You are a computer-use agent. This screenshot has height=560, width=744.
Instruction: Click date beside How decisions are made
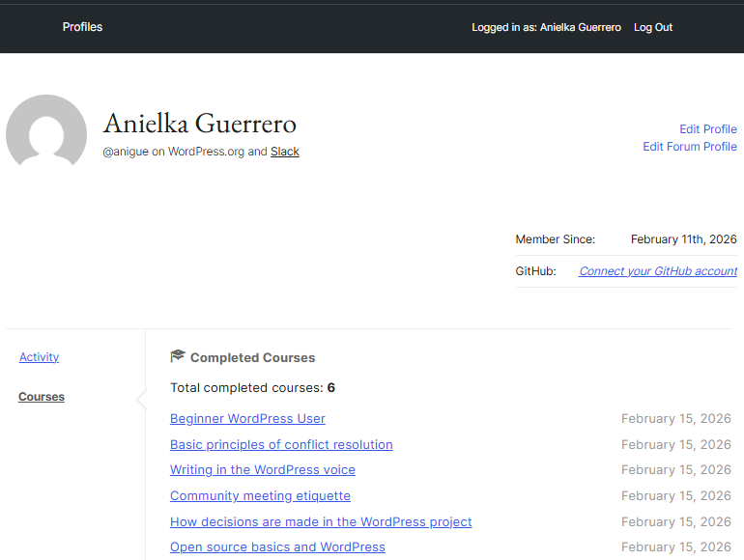[676, 521]
